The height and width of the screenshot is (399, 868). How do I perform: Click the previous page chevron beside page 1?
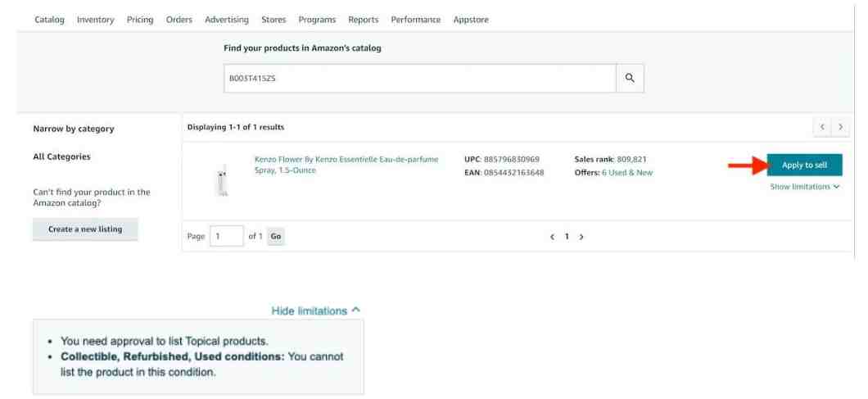(x=552, y=237)
